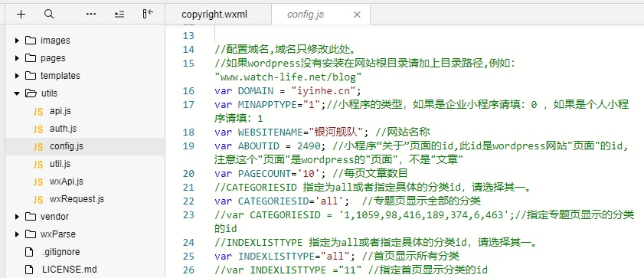
Task: Click the .gitignore file icon
Action: point(29,252)
